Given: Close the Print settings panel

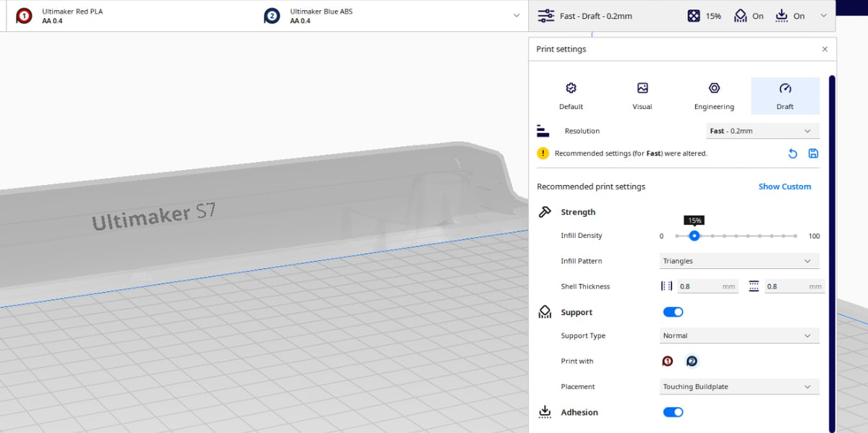Looking at the screenshot, I should pyautogui.click(x=825, y=49).
